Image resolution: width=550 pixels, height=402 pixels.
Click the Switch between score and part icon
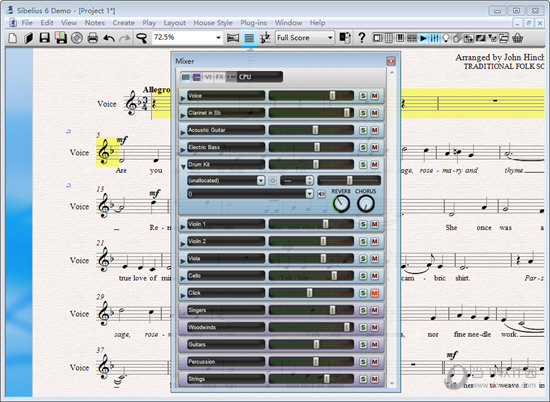(345, 38)
